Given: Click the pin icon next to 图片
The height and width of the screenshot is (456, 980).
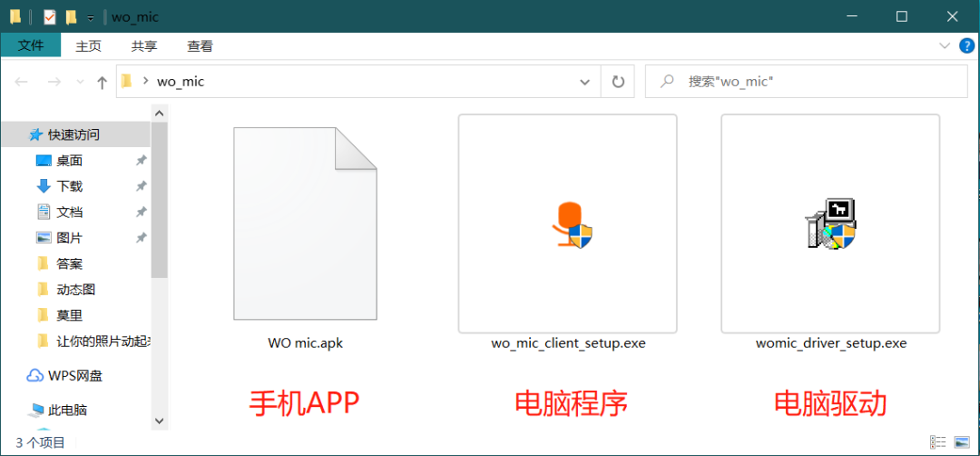Looking at the screenshot, I should (142, 238).
